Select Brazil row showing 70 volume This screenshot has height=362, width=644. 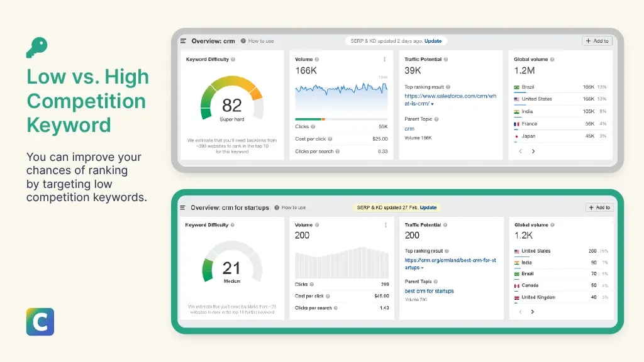(x=561, y=274)
